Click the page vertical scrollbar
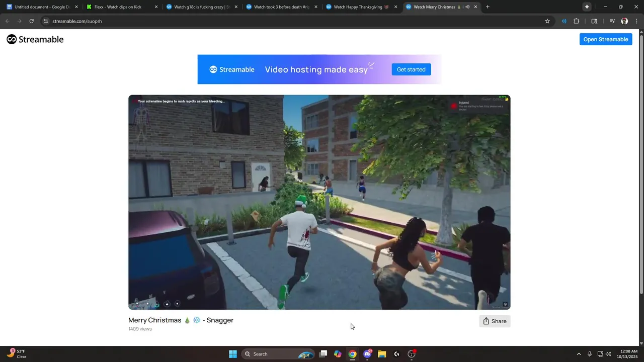 (641, 165)
